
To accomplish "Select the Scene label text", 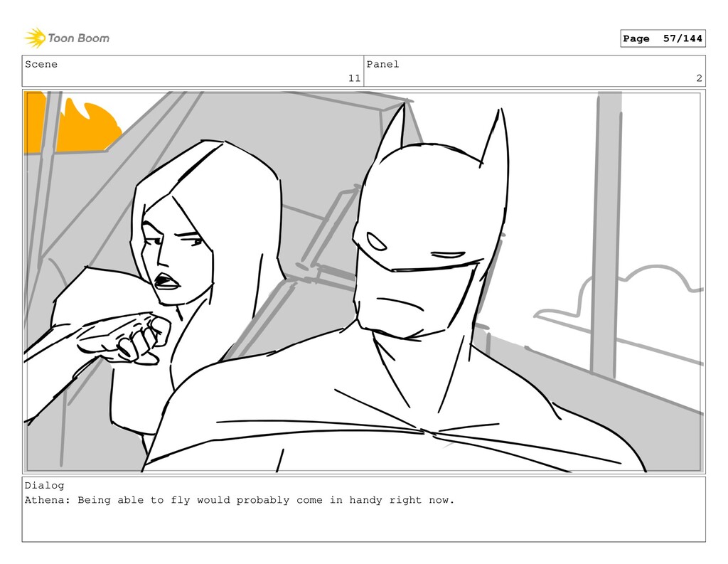I will point(41,64).
